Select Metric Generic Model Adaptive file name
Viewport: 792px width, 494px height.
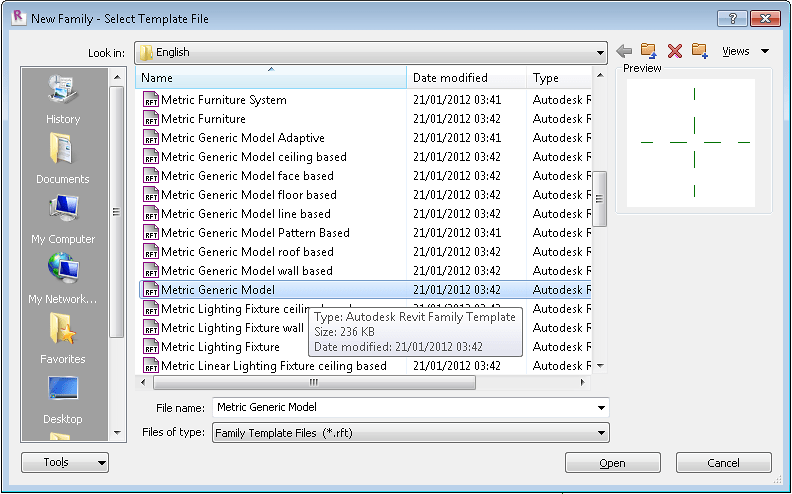(x=243, y=138)
